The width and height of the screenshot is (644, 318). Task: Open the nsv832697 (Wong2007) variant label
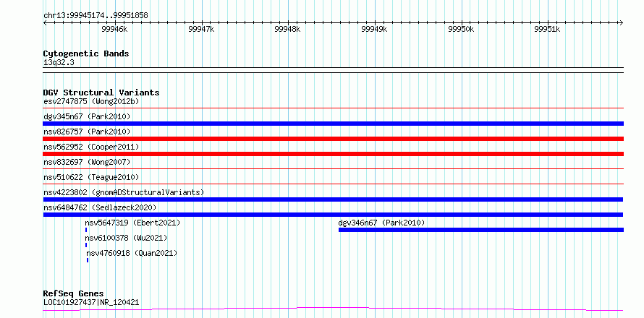(x=87, y=162)
